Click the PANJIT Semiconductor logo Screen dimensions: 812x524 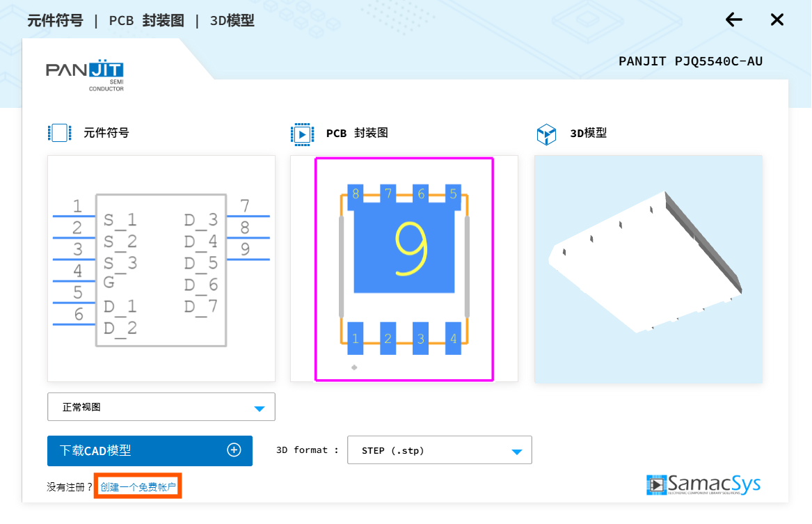coord(85,76)
